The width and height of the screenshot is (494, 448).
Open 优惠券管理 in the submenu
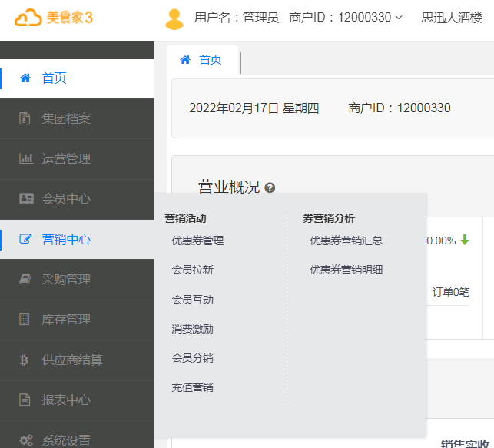(x=197, y=241)
